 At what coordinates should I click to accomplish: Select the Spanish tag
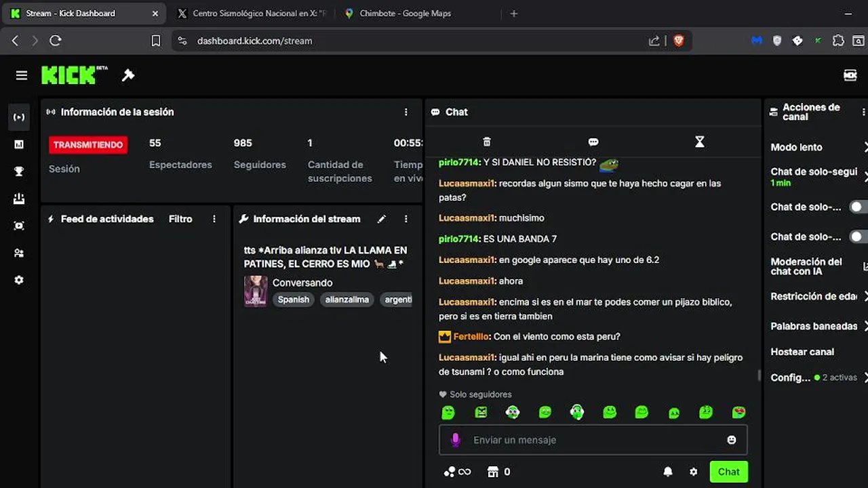[294, 300]
